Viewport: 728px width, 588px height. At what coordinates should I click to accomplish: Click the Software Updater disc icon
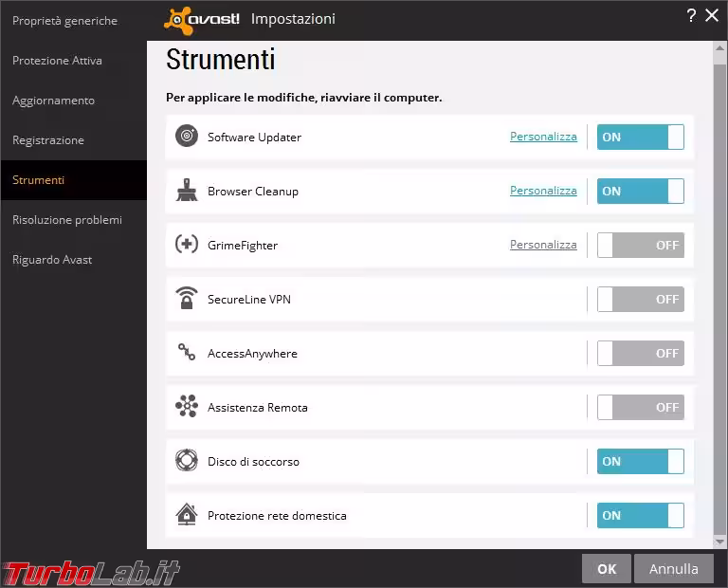click(187, 137)
